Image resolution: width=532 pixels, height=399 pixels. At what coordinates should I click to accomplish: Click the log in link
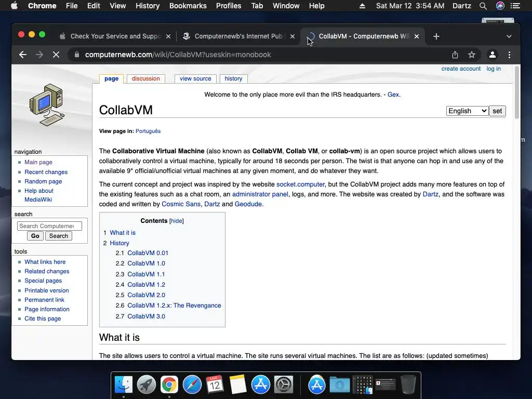click(x=494, y=69)
